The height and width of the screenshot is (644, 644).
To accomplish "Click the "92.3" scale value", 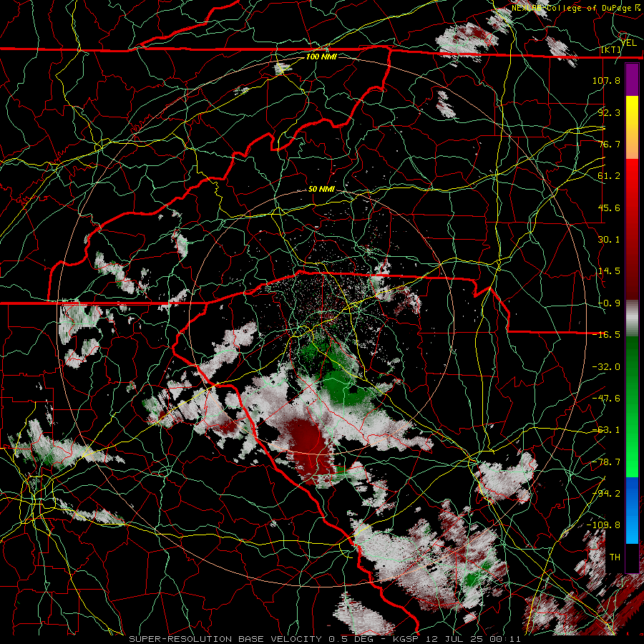I will 609,112.
